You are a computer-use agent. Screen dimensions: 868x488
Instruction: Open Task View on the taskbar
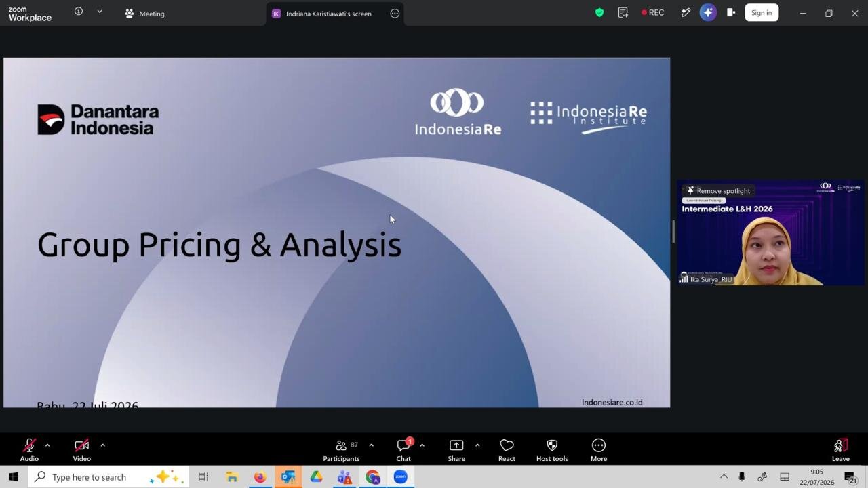coord(203,477)
